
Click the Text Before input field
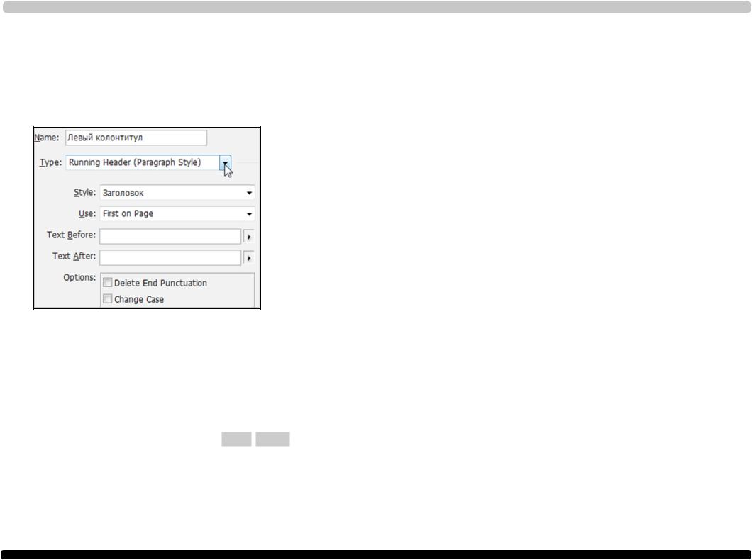click(x=170, y=236)
